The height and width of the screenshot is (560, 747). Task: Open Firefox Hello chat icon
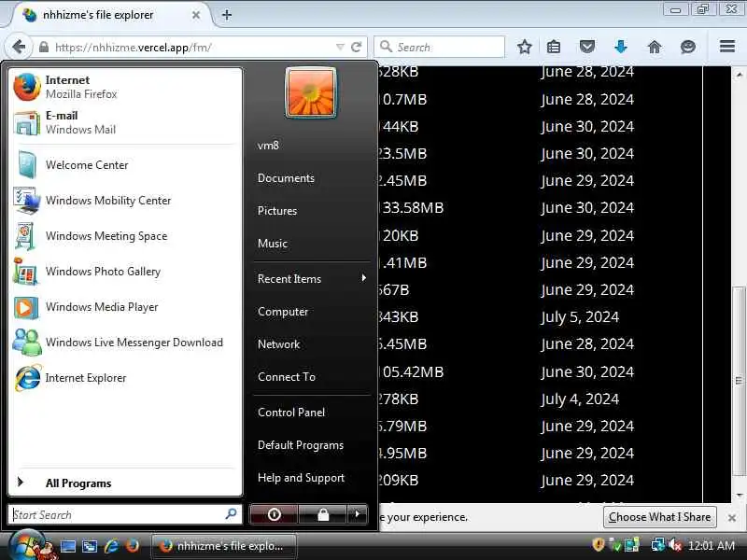687,47
